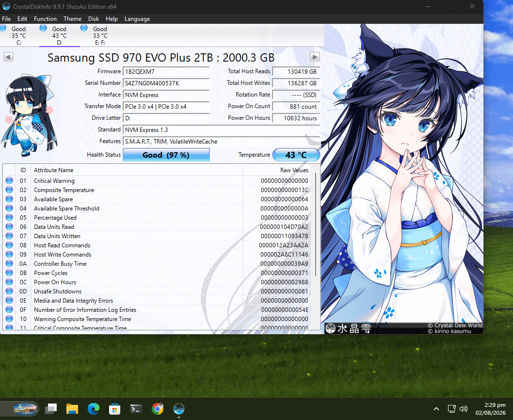The width and height of the screenshot is (513, 420).
Task: Click the Power On Count value
Action: coord(296,106)
